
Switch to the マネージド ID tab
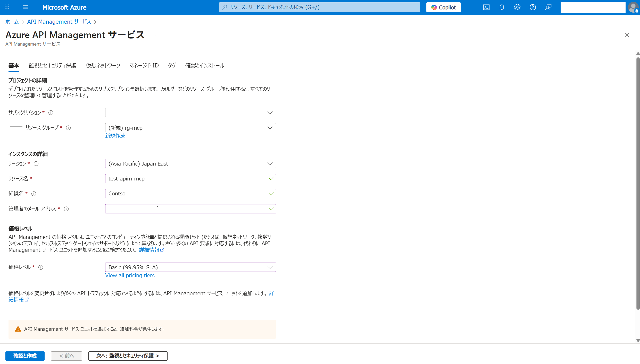coord(144,65)
